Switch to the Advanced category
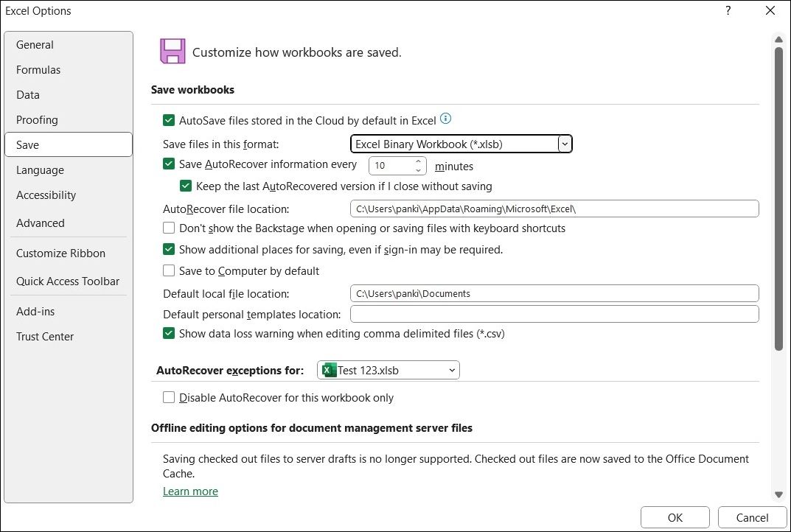This screenshot has width=791, height=532. click(41, 223)
